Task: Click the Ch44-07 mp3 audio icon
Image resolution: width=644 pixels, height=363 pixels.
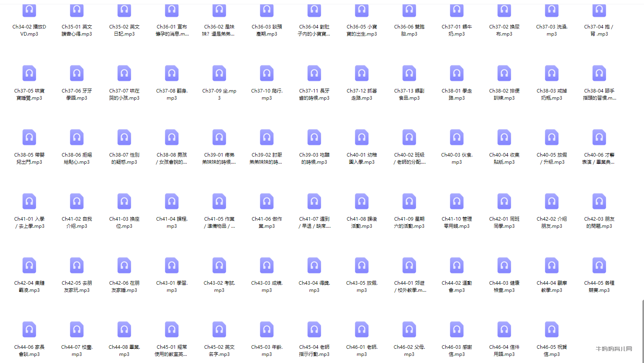Action: [77, 330]
